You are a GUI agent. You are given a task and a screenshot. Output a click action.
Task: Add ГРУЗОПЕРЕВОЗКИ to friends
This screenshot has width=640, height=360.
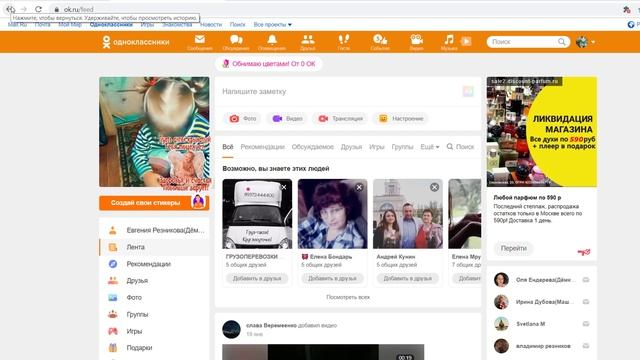[257, 278]
